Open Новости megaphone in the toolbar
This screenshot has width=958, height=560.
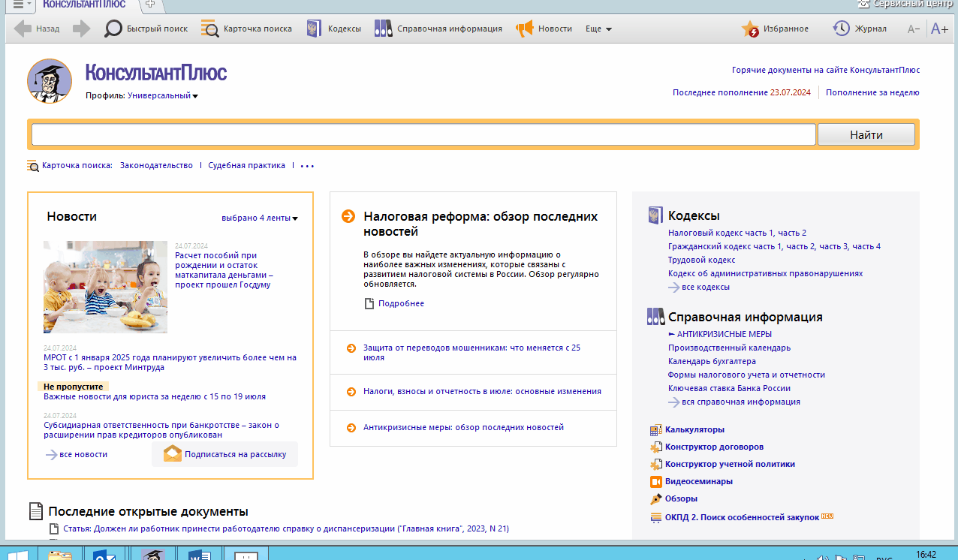point(544,29)
